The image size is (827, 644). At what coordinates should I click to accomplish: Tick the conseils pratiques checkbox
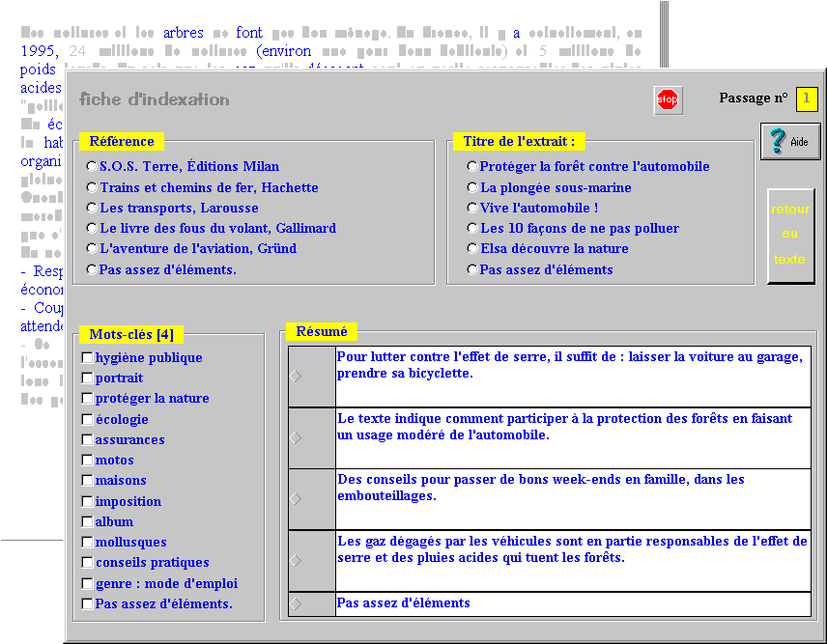88,563
